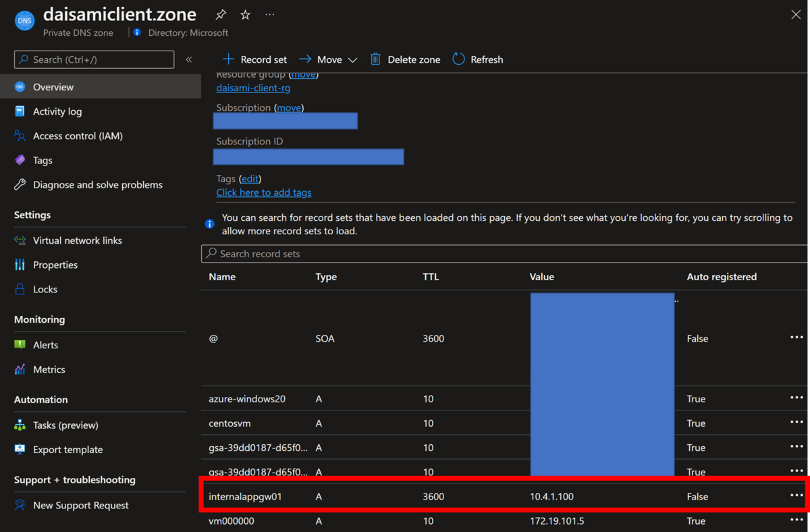The height and width of the screenshot is (532, 810).
Task: Open Export template
Action: (x=68, y=450)
